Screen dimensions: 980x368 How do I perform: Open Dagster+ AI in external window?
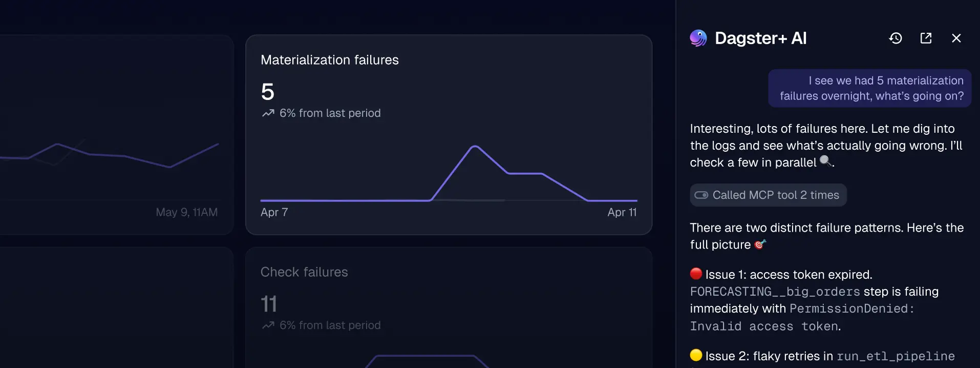(926, 38)
